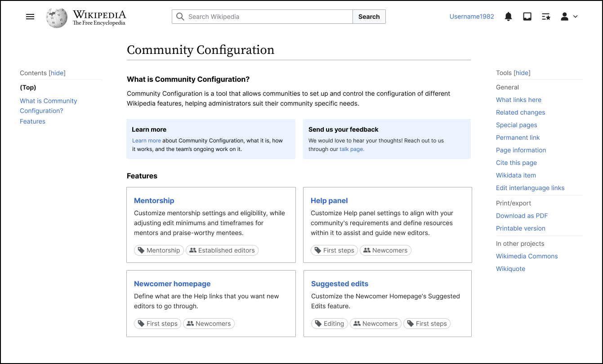Screen dimensions: 603x364
Task: Go to What is Community Configuration? section
Action: click(x=49, y=106)
